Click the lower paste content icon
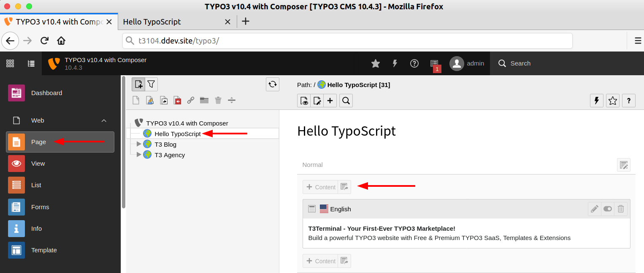This screenshot has height=273, width=644. point(344,261)
